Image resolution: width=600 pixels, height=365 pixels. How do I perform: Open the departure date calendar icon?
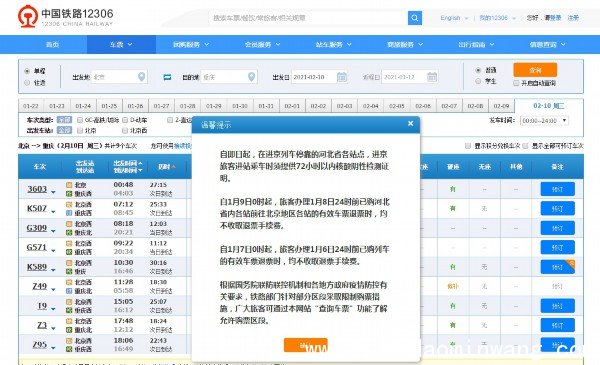[342, 77]
